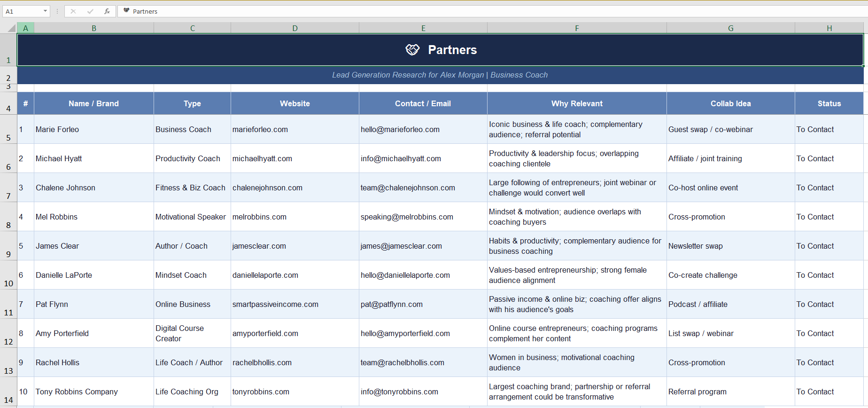
Task: Select To Contact status for Mel Robbins
Action: [x=829, y=217]
